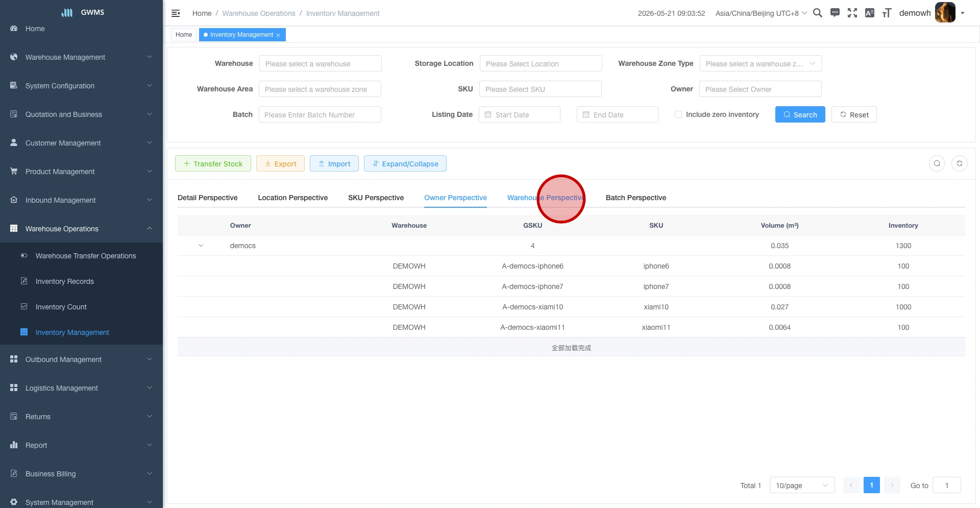This screenshot has width=980, height=508.
Task: Click the Business Billing sidebar icon
Action: [14, 474]
